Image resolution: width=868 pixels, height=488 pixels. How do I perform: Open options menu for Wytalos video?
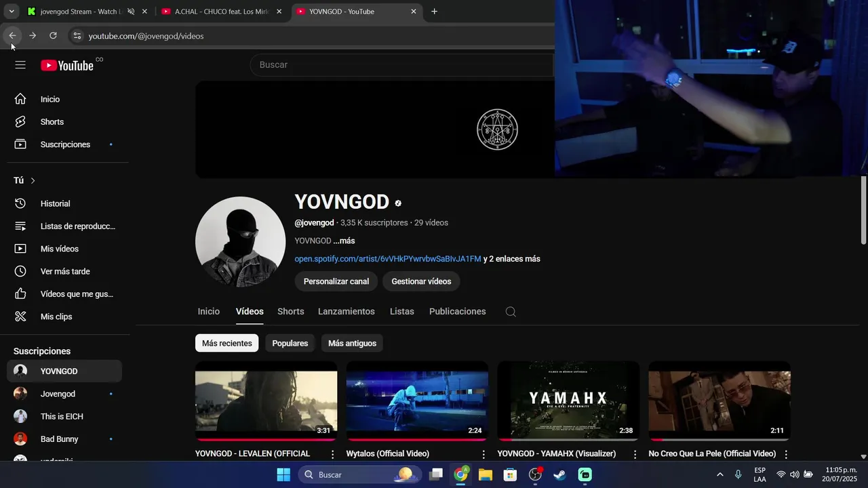click(x=484, y=454)
